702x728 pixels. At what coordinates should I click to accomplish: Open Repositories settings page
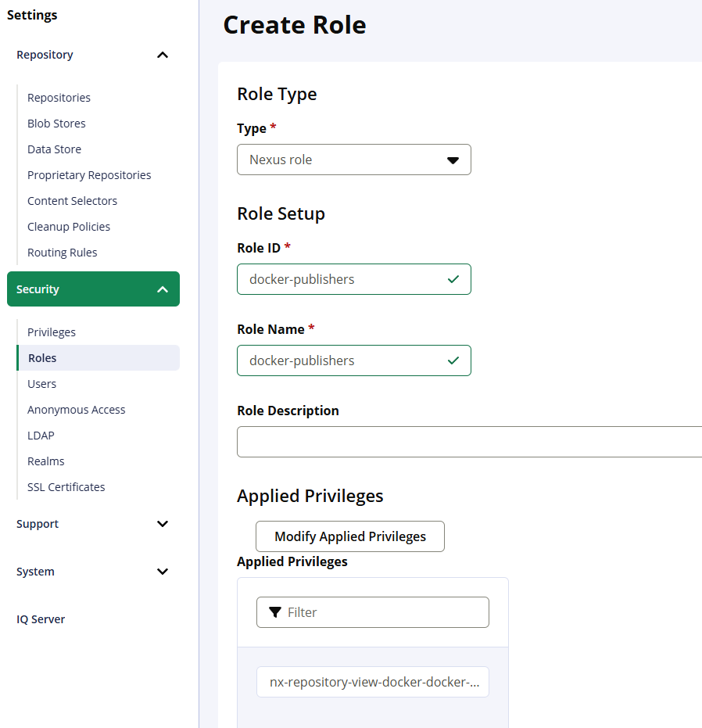coord(59,98)
